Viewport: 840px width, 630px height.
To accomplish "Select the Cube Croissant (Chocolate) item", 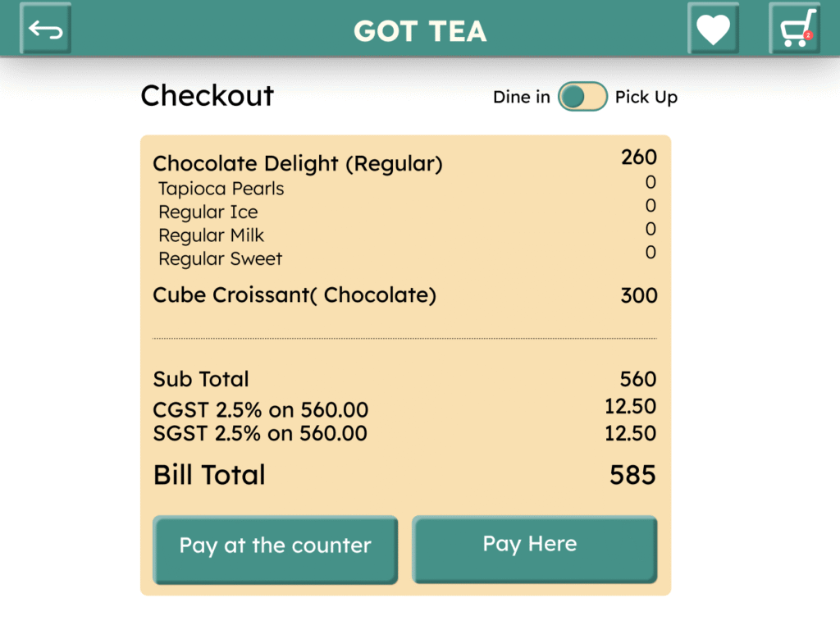I will coord(294,295).
